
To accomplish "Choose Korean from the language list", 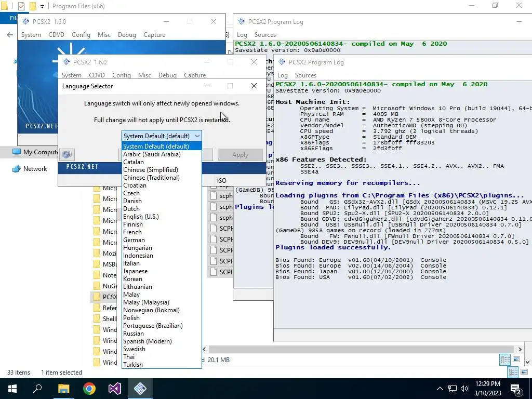I will pos(162,279).
